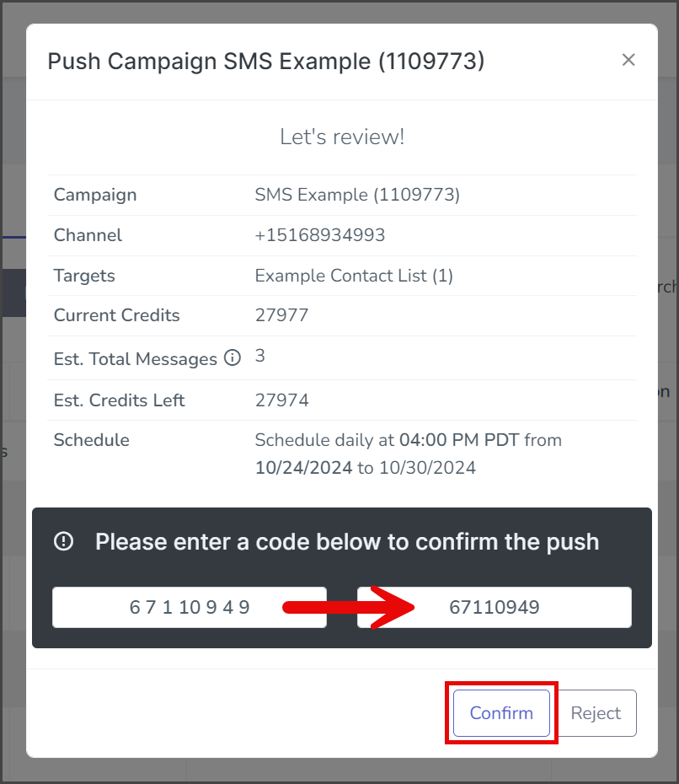Click the 04:00 PM PDT schedule time

[x=459, y=440]
